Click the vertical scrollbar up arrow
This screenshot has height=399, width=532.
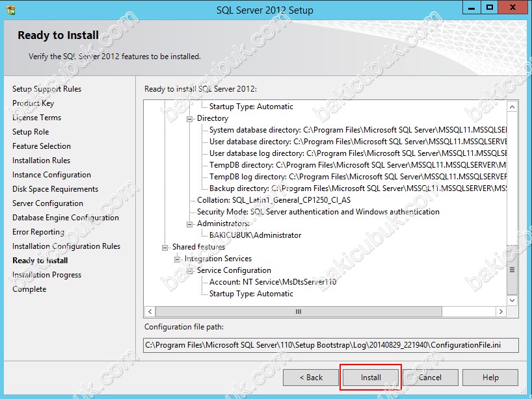tap(512, 107)
